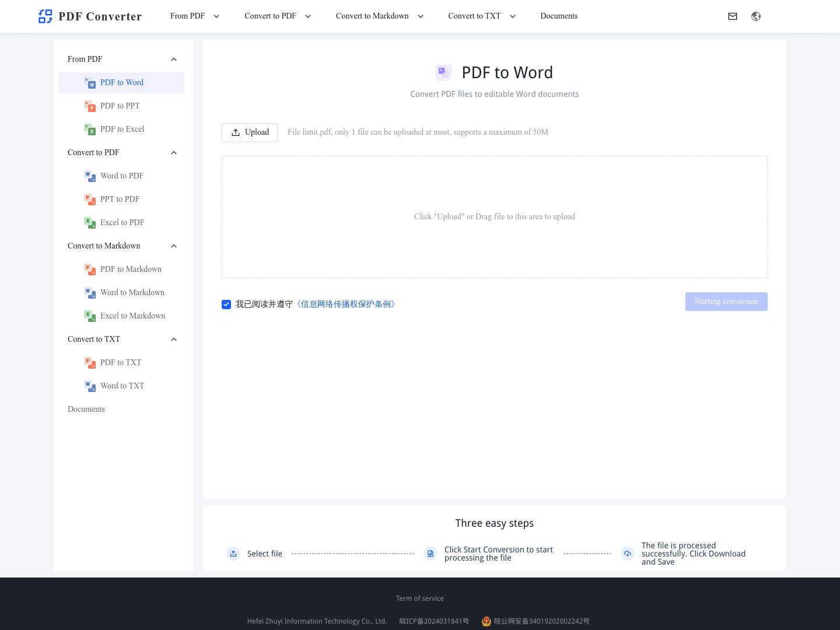Click the Select file step icon
Screen dimensions: 840x630
tap(233, 554)
